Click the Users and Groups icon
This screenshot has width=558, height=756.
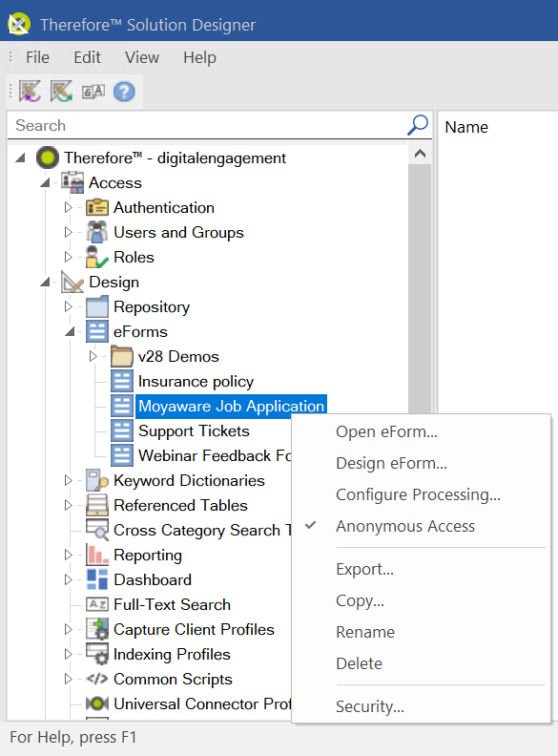coord(97,232)
